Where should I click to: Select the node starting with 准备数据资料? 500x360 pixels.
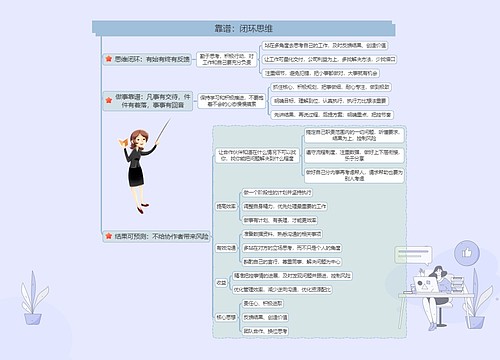click(282, 234)
